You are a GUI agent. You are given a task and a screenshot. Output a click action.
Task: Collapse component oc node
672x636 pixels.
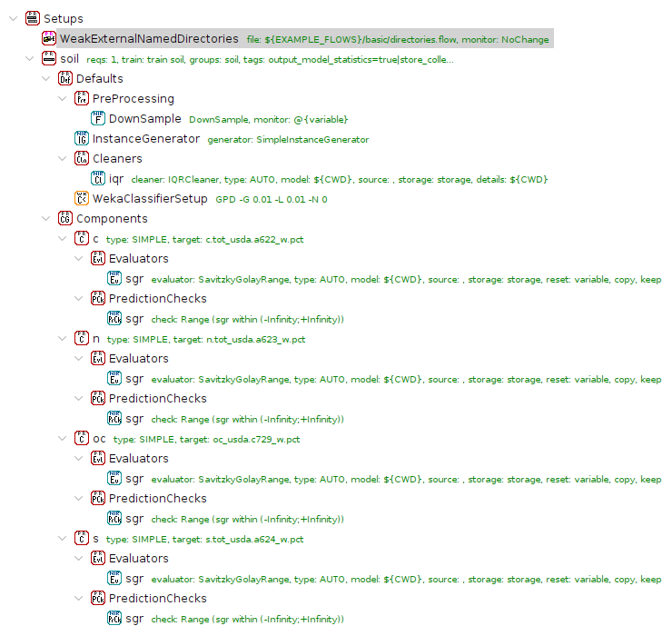tap(62, 438)
